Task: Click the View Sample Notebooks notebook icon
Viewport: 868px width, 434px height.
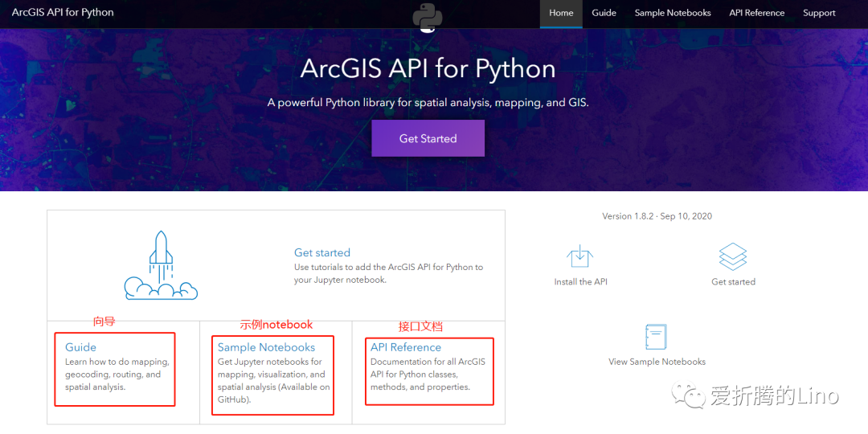Action: [657, 337]
